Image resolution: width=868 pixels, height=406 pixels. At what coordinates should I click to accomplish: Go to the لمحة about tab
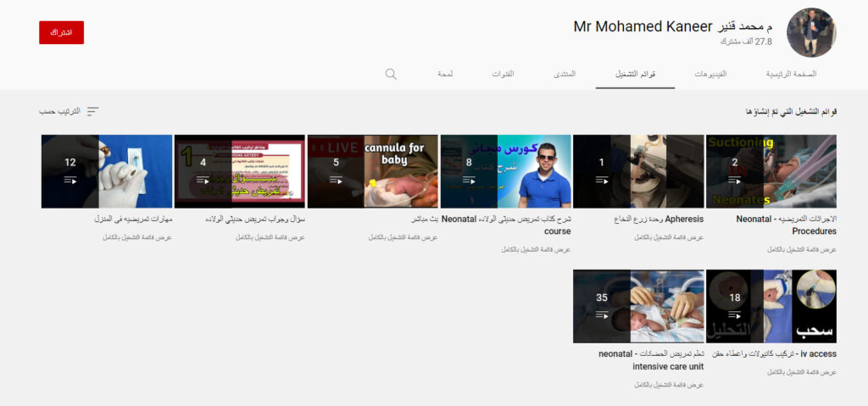click(445, 75)
